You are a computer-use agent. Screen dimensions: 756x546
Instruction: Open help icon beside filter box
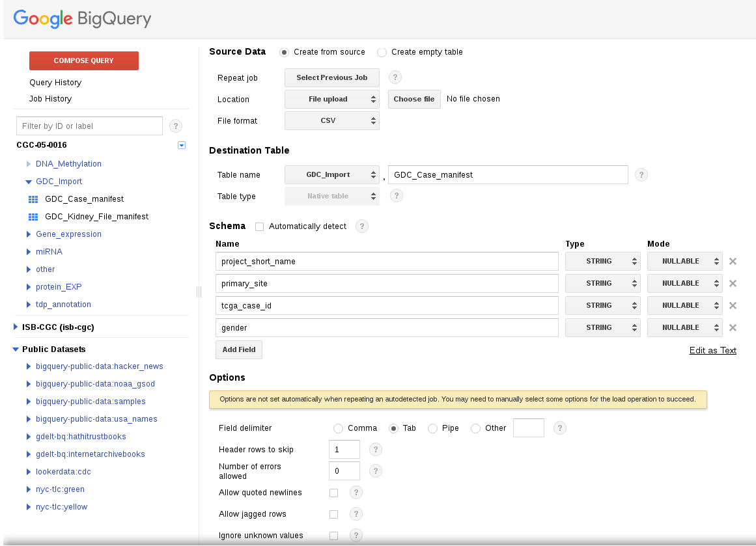(x=176, y=126)
